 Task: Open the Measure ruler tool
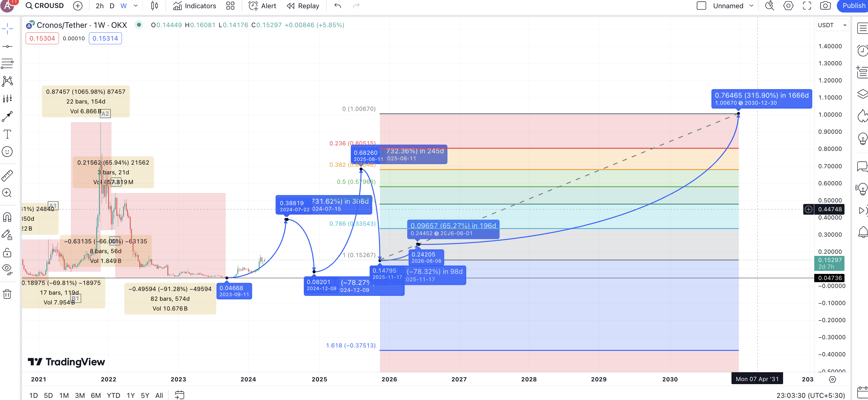pyautogui.click(x=7, y=175)
